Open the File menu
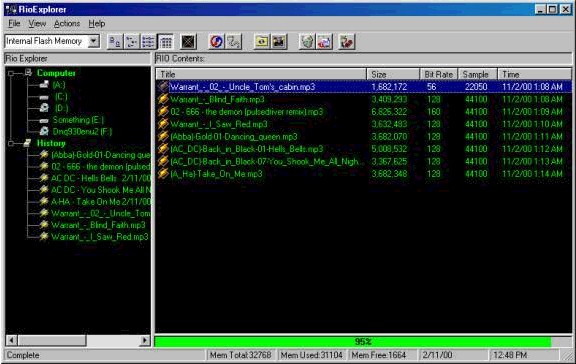This screenshot has height=364, width=576. click(14, 24)
